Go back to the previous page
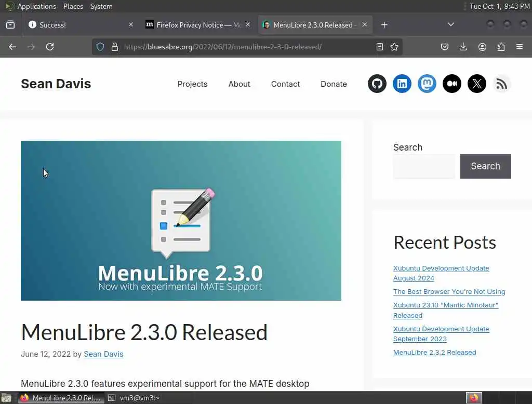 12,47
